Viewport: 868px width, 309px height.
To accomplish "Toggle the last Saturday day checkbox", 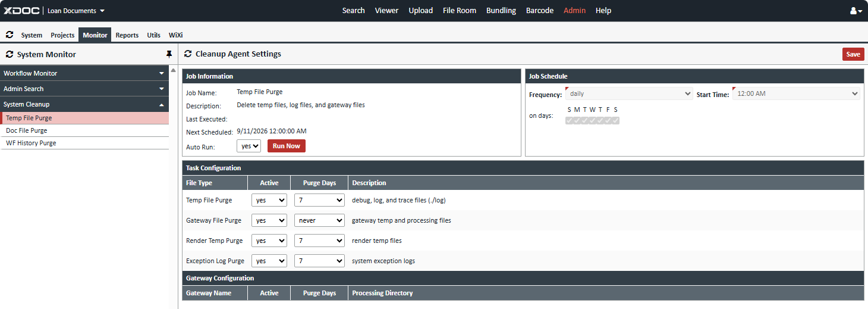I will [615, 120].
